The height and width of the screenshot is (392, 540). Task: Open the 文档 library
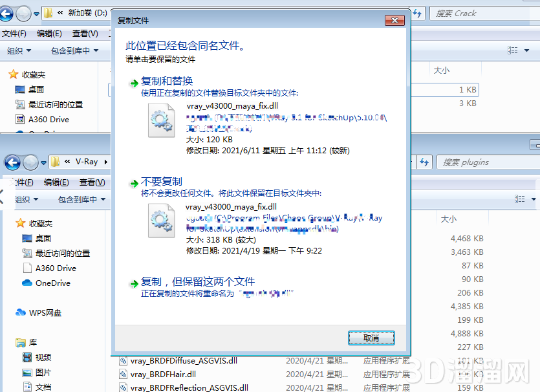pyautogui.click(x=43, y=387)
